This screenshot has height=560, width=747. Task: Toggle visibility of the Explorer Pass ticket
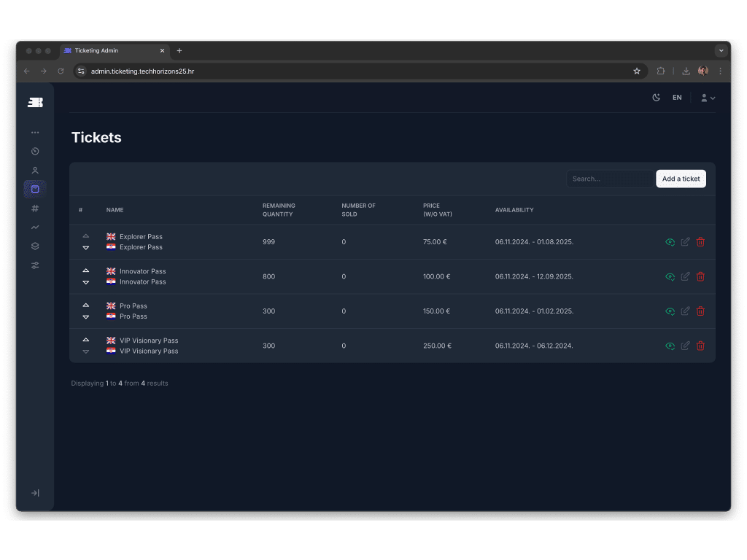670,242
